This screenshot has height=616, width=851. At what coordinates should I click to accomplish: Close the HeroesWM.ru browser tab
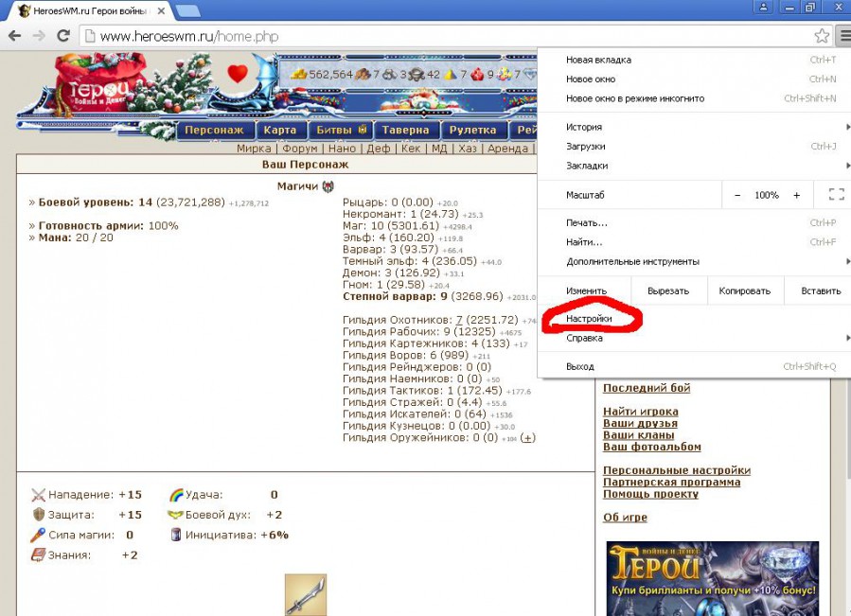coord(161,10)
